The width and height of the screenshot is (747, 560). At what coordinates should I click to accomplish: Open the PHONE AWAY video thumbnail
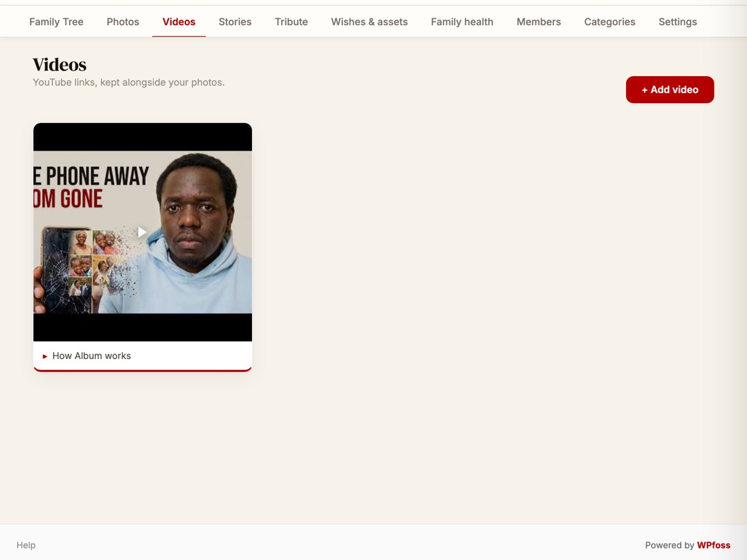click(143, 232)
